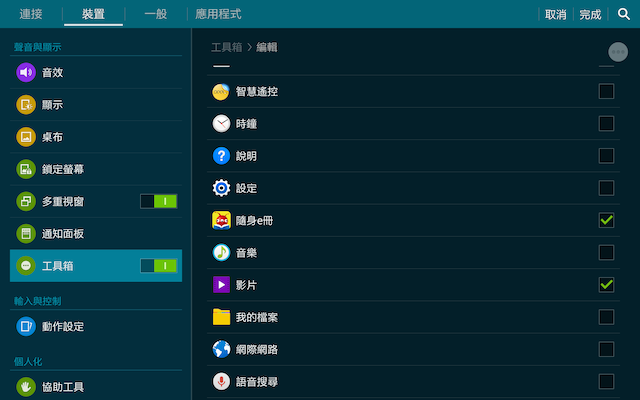Toggle the 工具箱 switch off
640x400 pixels.
tap(159, 266)
